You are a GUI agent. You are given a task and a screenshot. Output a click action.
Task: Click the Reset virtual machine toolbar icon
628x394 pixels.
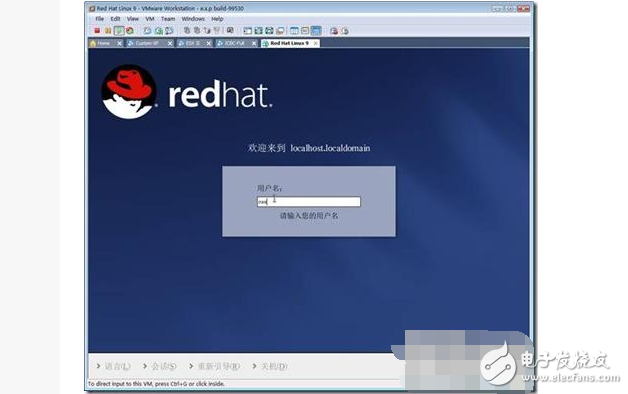(130, 30)
